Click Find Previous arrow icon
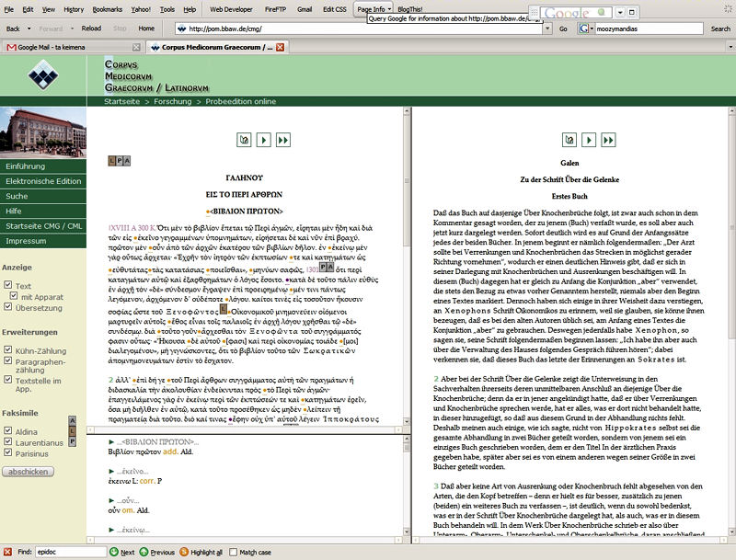736x560 pixels. [x=144, y=552]
